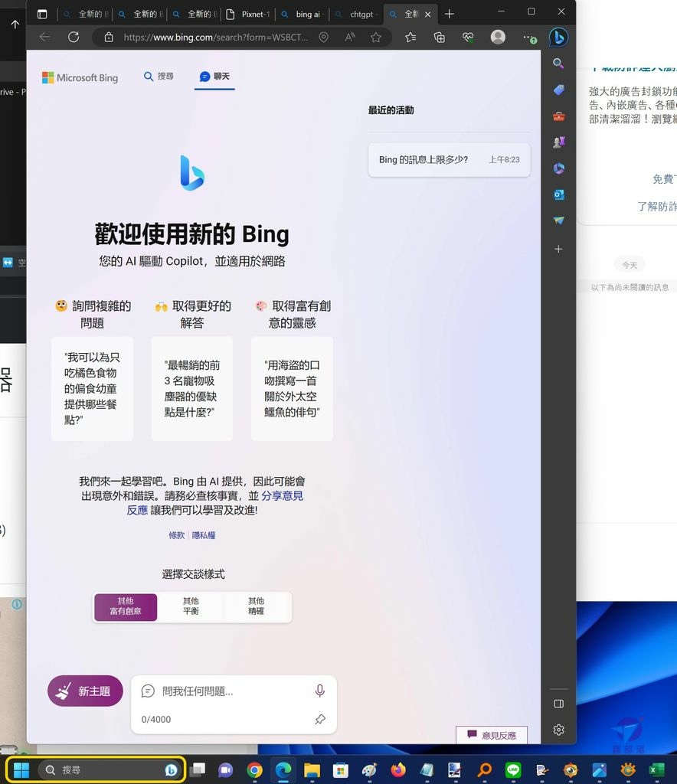677x784 pixels.
Task: Open the Collections icon in toolbar
Action: click(440, 37)
